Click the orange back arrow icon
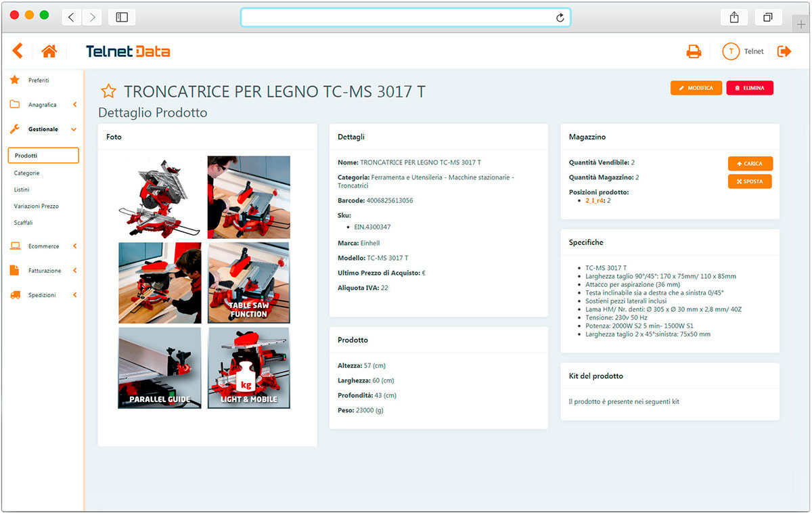Screen dimensions: 812x513 point(18,51)
